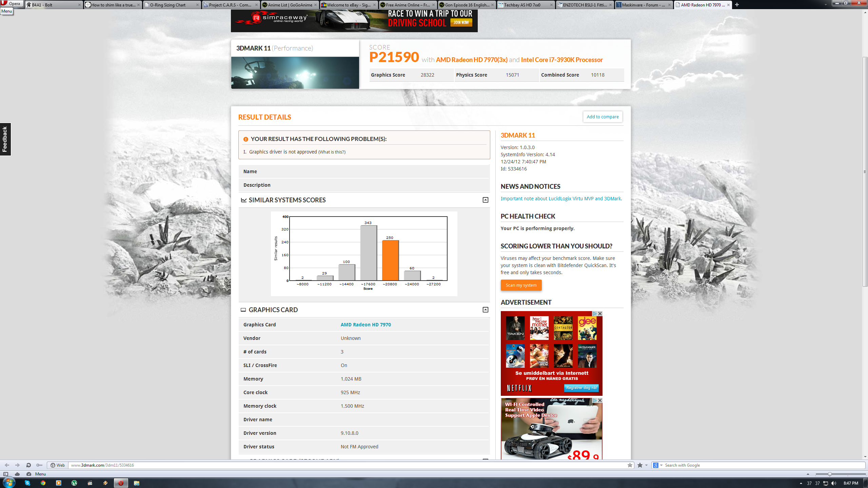Show hidden system tray icons

(801, 483)
